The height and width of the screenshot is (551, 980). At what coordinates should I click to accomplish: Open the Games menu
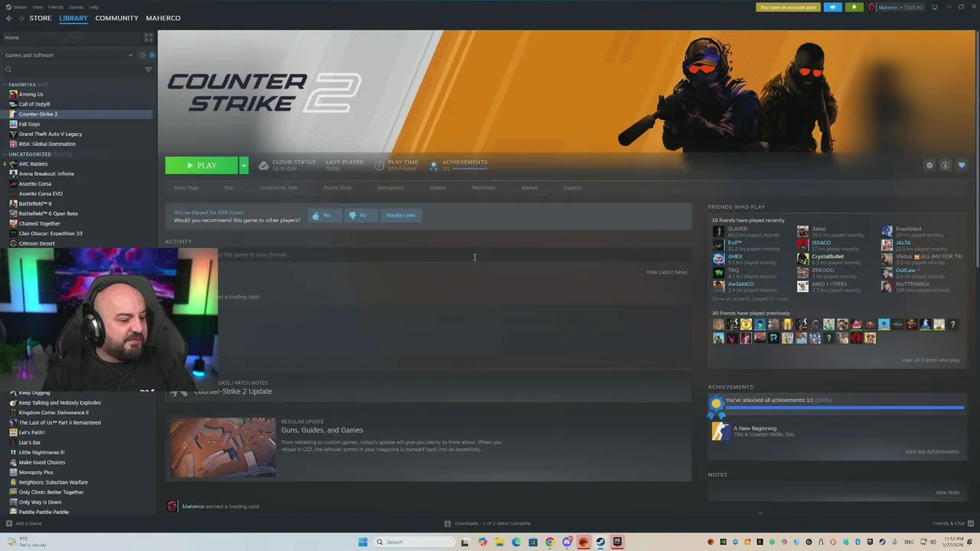coord(76,7)
